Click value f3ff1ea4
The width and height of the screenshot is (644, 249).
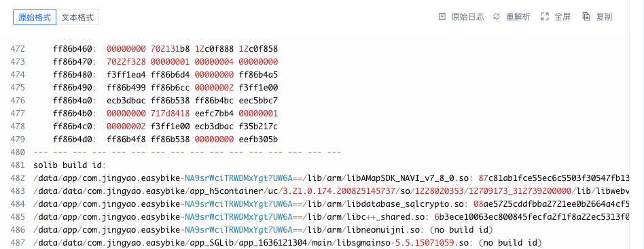click(126, 75)
